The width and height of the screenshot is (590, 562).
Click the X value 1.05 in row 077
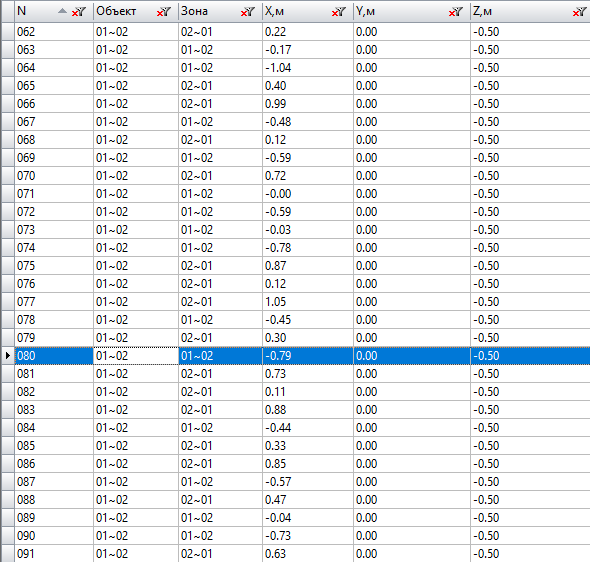(x=275, y=302)
